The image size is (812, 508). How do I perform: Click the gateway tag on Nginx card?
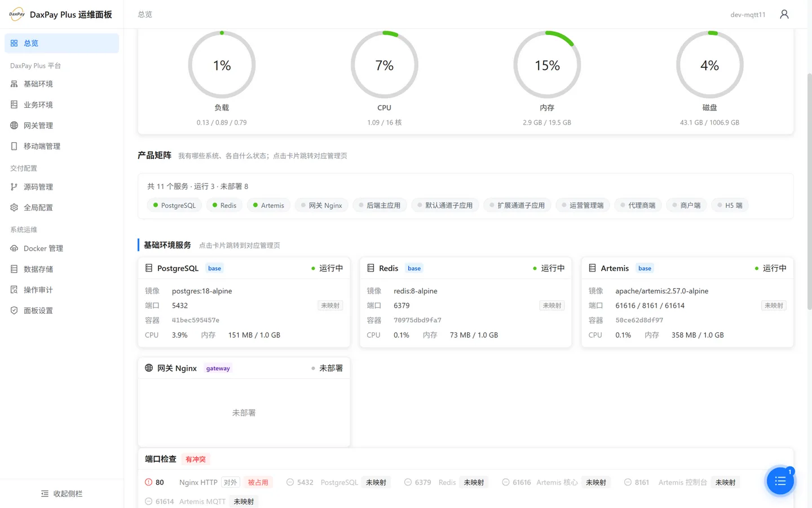[218, 368]
